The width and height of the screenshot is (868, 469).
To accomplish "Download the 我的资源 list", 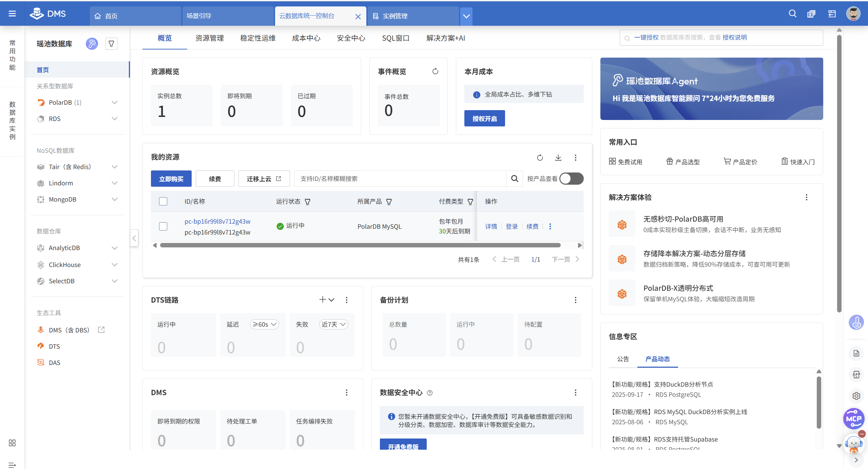I will tap(558, 158).
